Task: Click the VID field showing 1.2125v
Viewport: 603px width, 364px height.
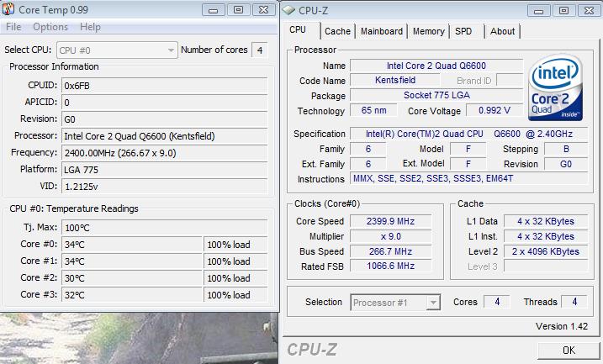Action: (165, 187)
